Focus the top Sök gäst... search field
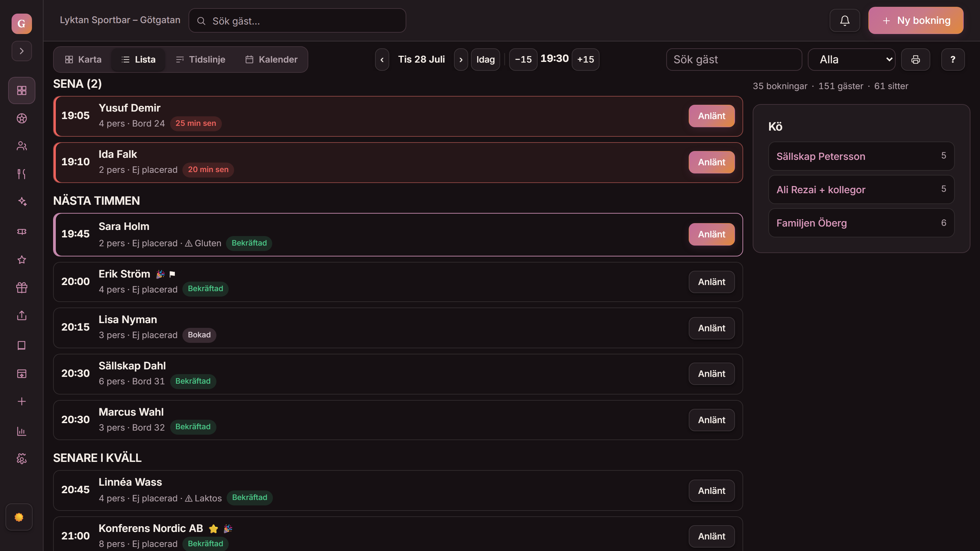Image resolution: width=980 pixels, height=551 pixels. coord(297,20)
